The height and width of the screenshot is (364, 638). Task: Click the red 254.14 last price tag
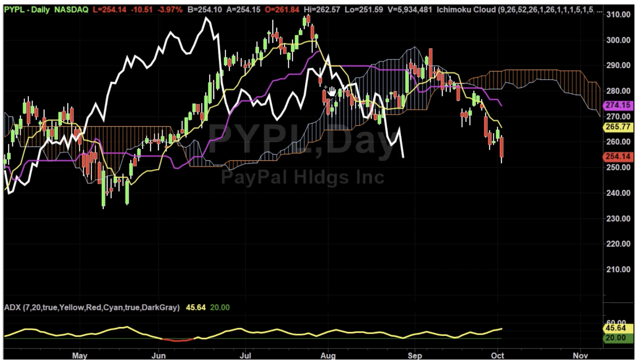(x=617, y=157)
